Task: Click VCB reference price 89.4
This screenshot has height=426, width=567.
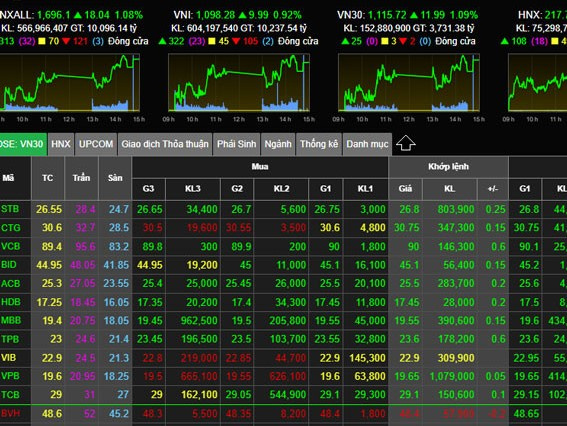Action: pyautogui.click(x=52, y=247)
